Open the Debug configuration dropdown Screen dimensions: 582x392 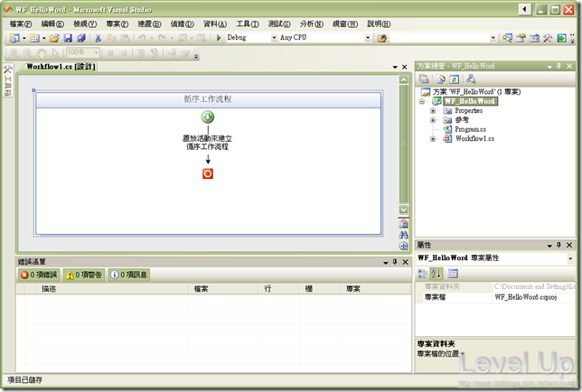[x=274, y=38]
